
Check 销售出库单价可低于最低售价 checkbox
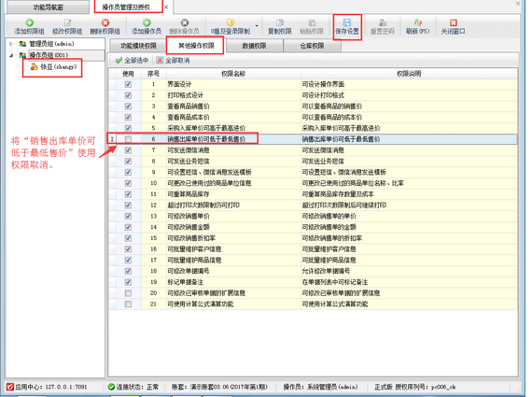(x=128, y=139)
